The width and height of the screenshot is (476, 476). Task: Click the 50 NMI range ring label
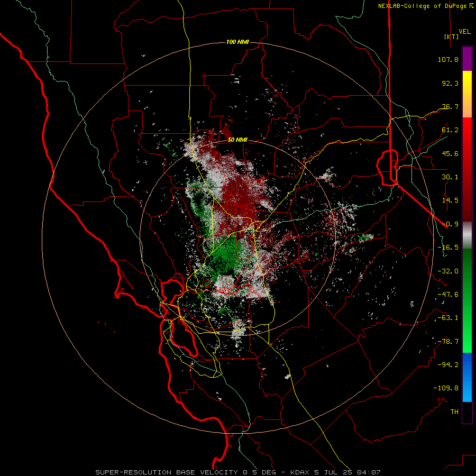click(x=237, y=140)
